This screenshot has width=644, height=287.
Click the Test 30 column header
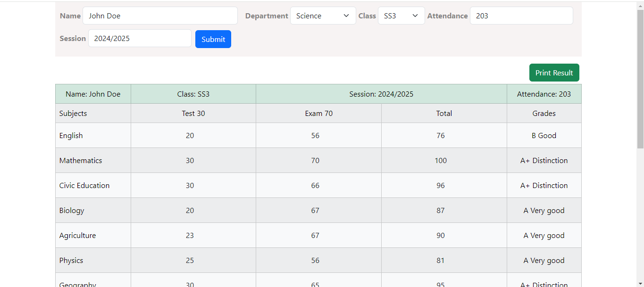(x=193, y=113)
